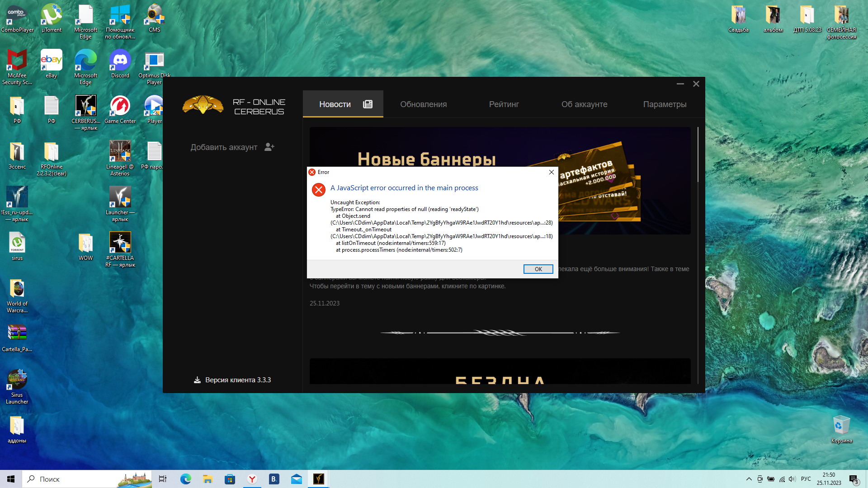Click Добавить аккаунт in launcher sidebar
Image resolution: width=868 pixels, height=488 pixels.
(x=224, y=147)
